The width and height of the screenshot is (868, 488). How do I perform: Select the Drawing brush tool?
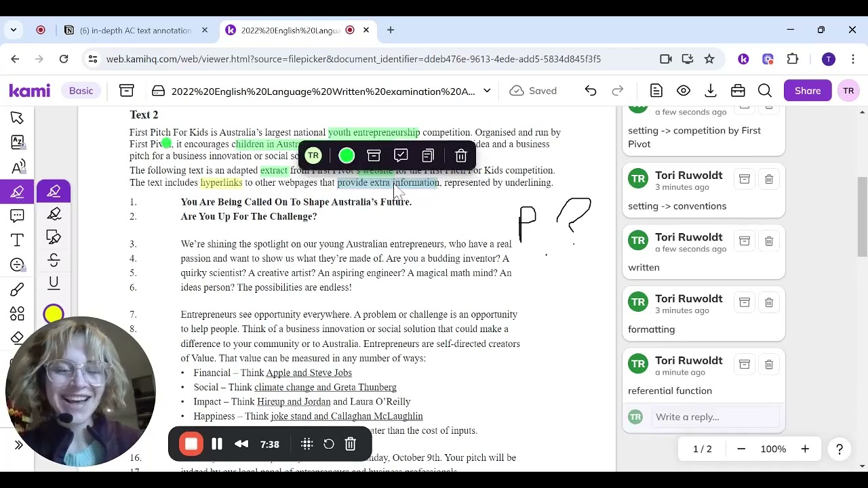pyautogui.click(x=17, y=289)
